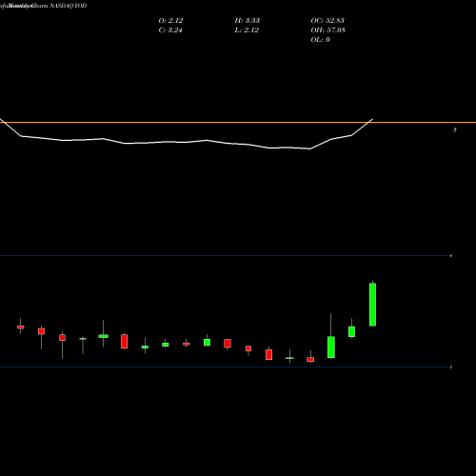Click the tallest green candlestick on the right

[372, 305]
